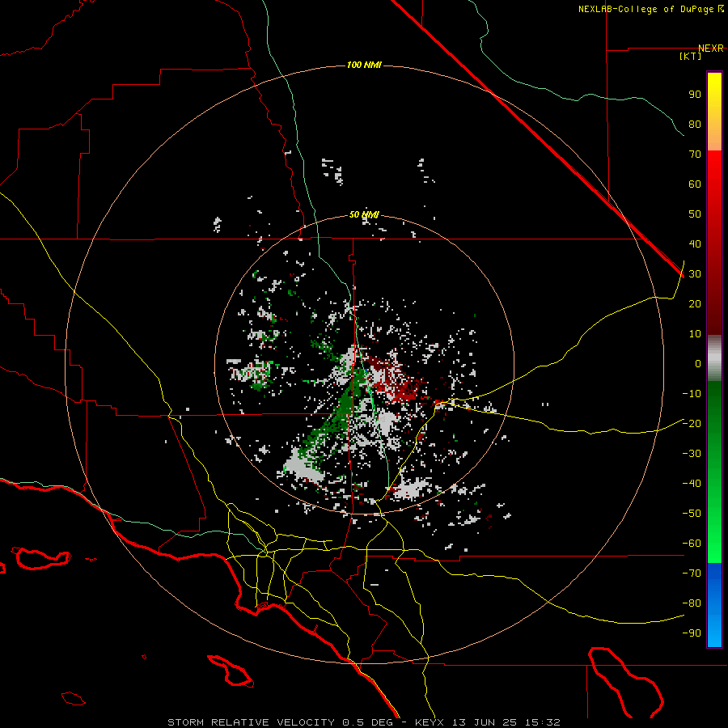Screen dimensions: 728x728
Task: Click the -60 value on the velocity scale
Action: point(692,544)
